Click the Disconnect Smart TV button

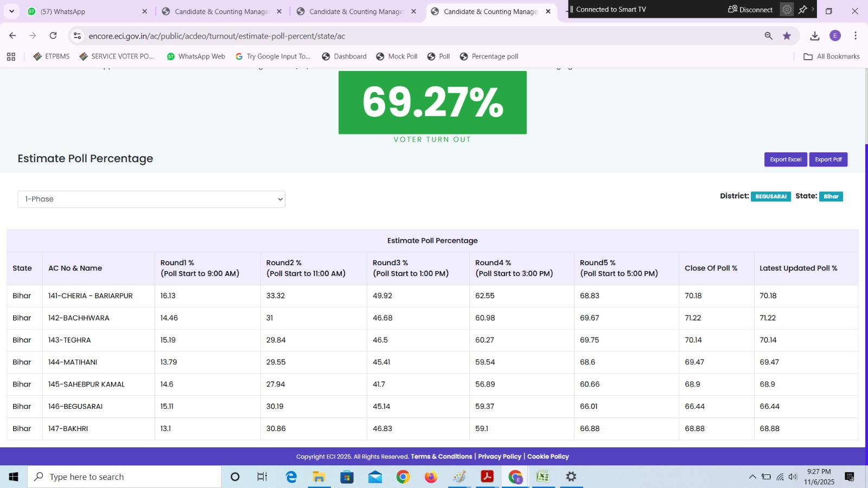coord(750,9)
